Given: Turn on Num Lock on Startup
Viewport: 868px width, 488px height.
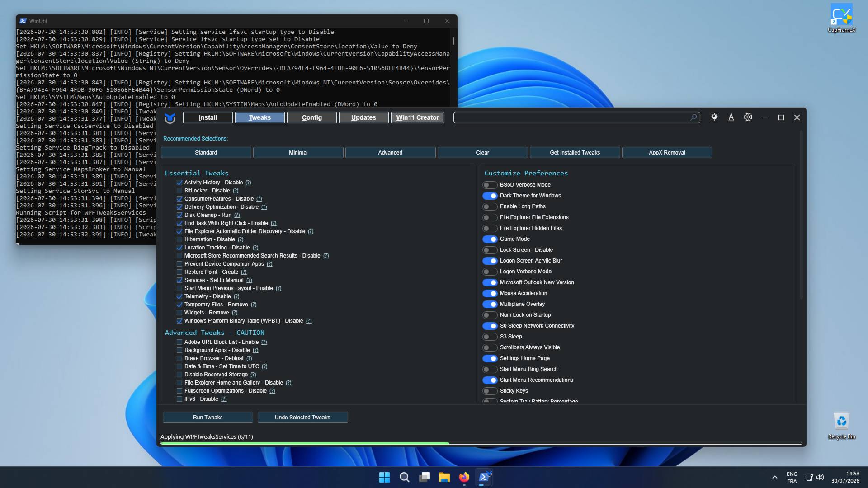Looking at the screenshot, I should 490,315.
